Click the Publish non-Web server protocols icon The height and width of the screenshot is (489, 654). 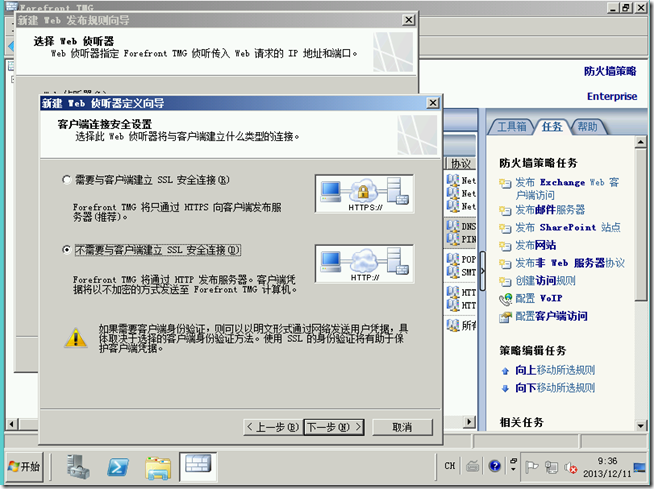tap(505, 264)
